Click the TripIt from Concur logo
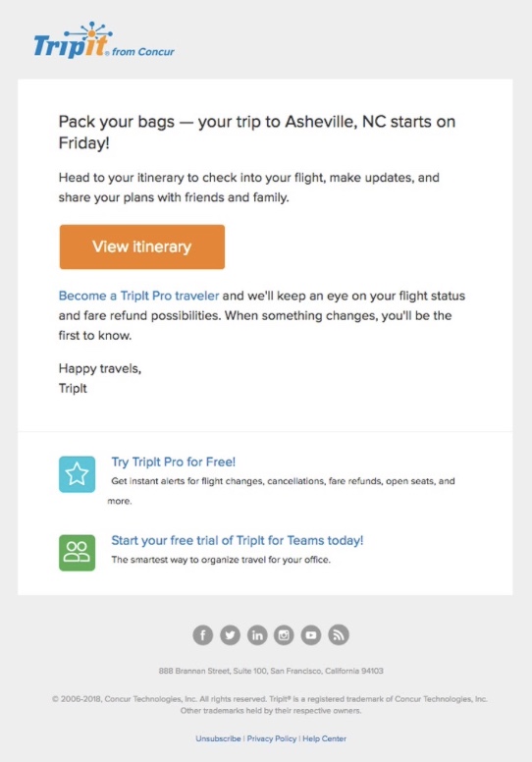Viewport: 532px width, 762px height. click(x=103, y=41)
